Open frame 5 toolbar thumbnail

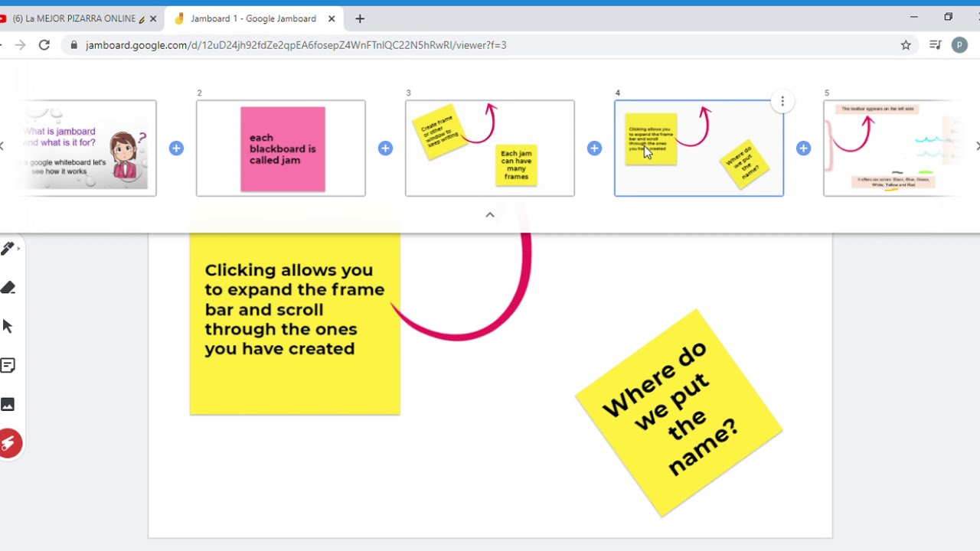pyautogui.click(x=892, y=148)
